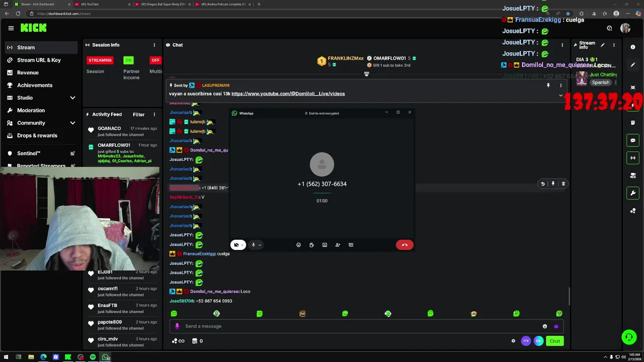Open the Kick hamburger menu
This screenshot has height=362, width=644.
point(11,28)
